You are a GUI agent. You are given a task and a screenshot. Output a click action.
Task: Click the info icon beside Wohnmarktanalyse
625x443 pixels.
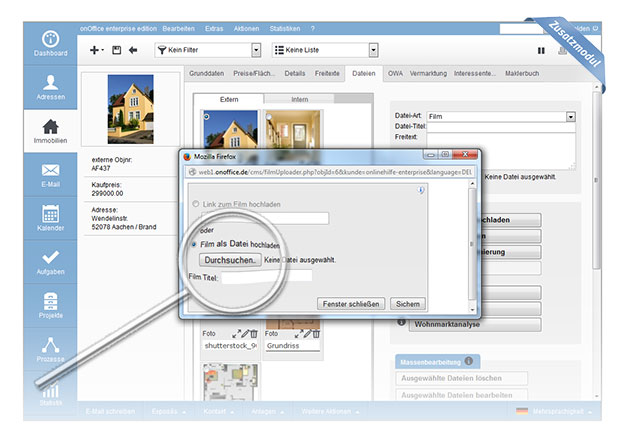[x=401, y=322]
